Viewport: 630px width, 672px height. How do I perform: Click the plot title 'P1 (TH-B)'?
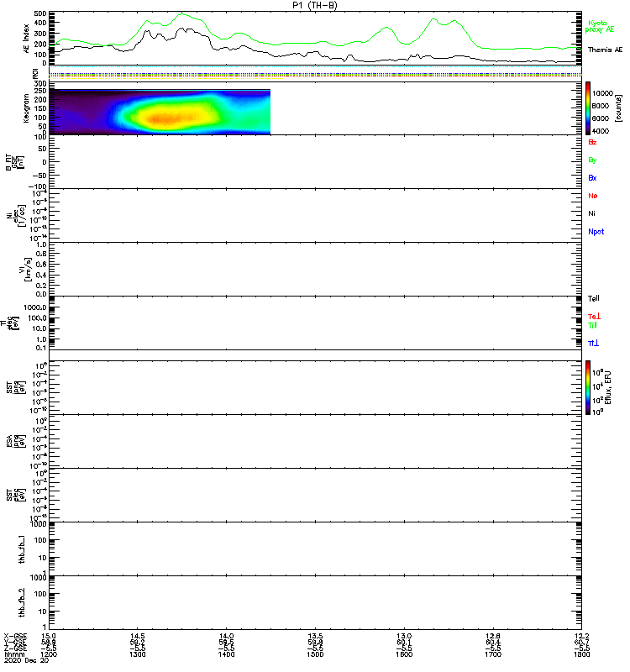coord(314,5)
